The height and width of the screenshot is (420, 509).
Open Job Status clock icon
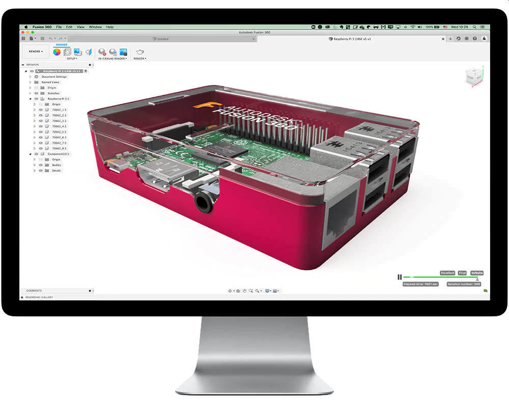coord(459,39)
